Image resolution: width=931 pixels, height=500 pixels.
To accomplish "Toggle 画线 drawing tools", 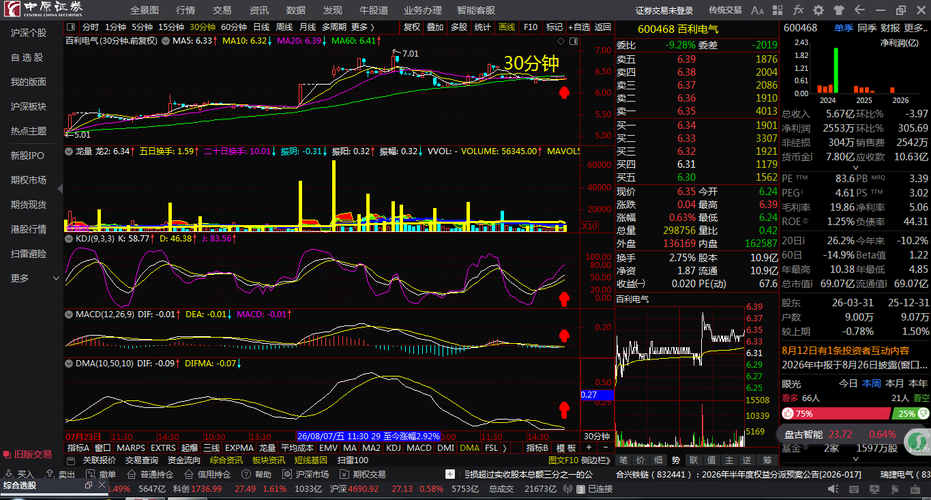I will point(506,27).
